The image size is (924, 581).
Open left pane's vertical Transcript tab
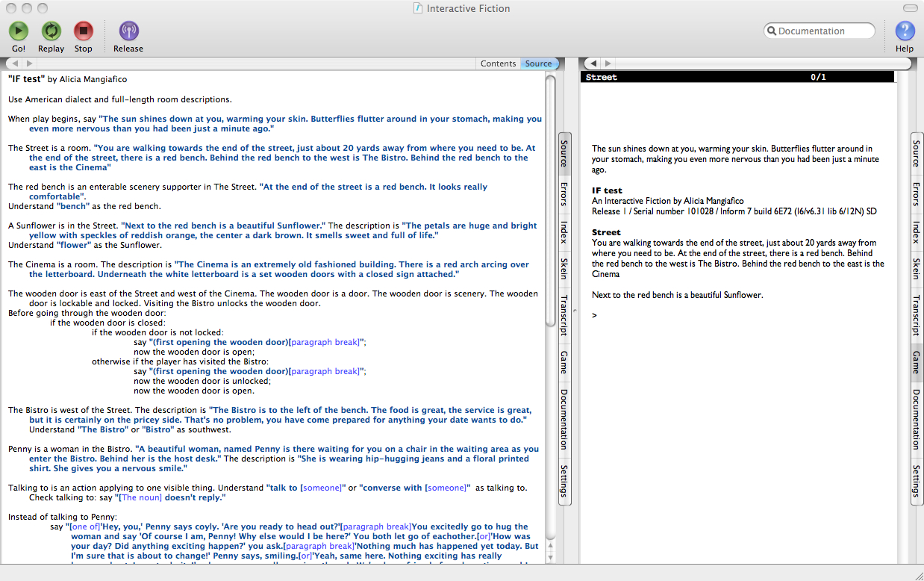click(x=564, y=316)
